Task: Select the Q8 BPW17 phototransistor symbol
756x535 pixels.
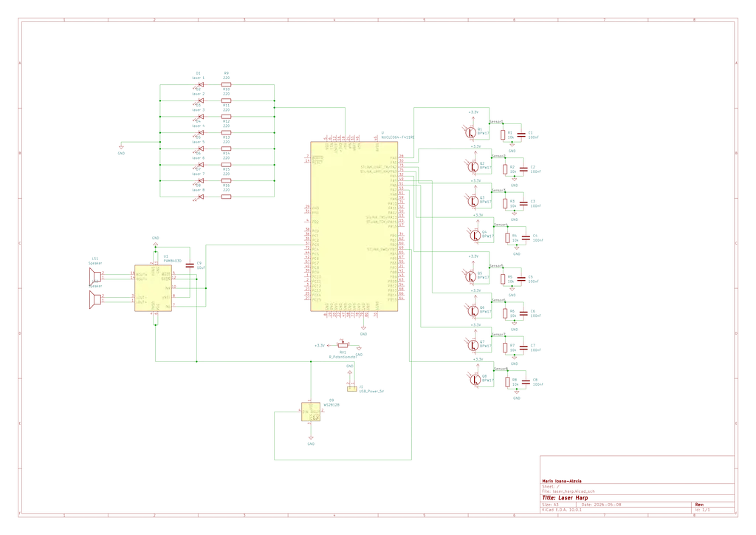Action: (x=475, y=379)
